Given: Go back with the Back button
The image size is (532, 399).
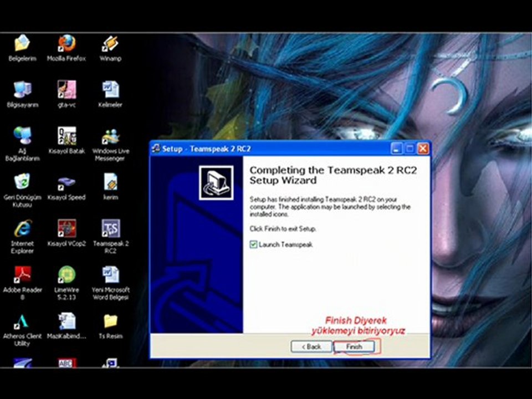Looking at the screenshot, I should click(x=311, y=347).
